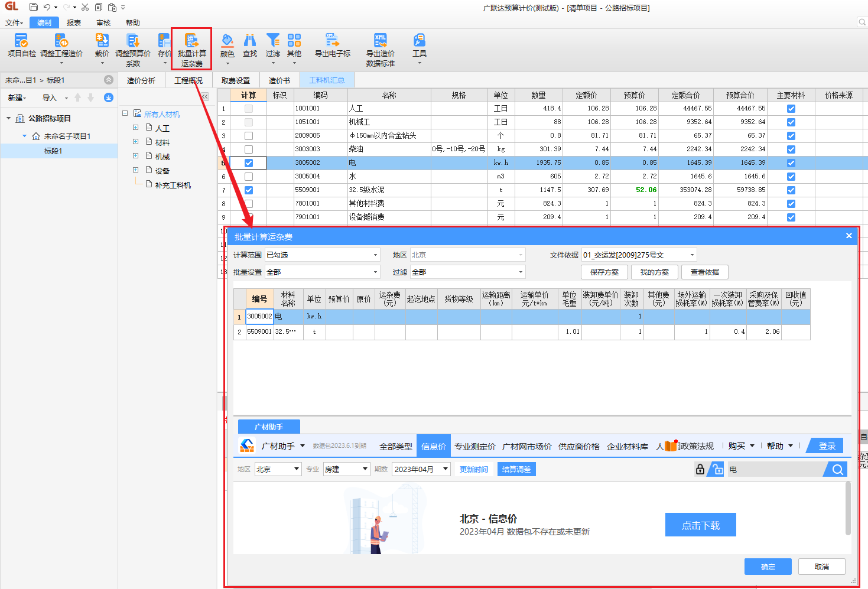Click the 我的方案 button
Viewport: 868px width, 589px height.
tap(655, 272)
